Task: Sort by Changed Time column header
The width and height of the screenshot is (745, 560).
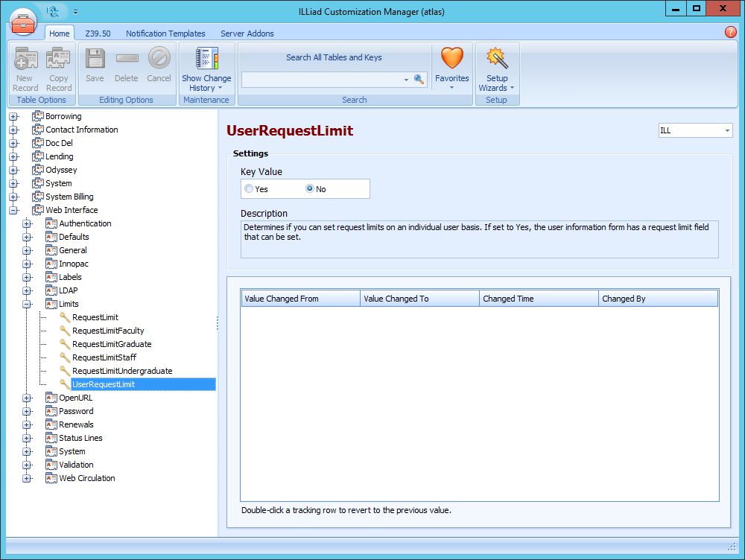Action: (539, 299)
